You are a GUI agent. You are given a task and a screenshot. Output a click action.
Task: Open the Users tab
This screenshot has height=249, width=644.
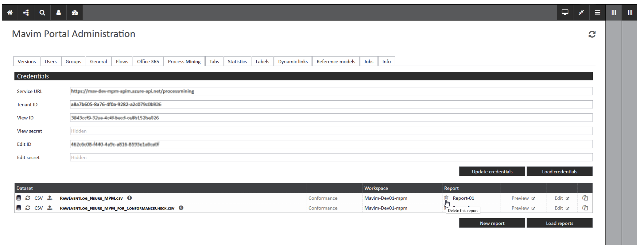(51, 61)
